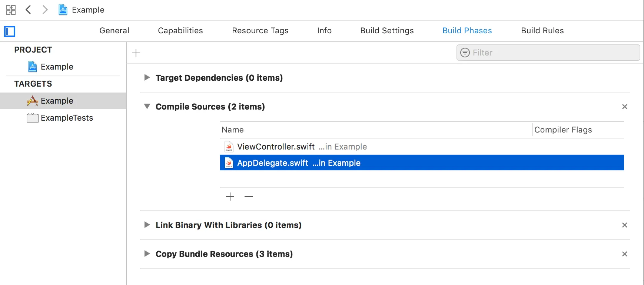Switch to the Build Settings tab
The image size is (644, 285).
(387, 31)
